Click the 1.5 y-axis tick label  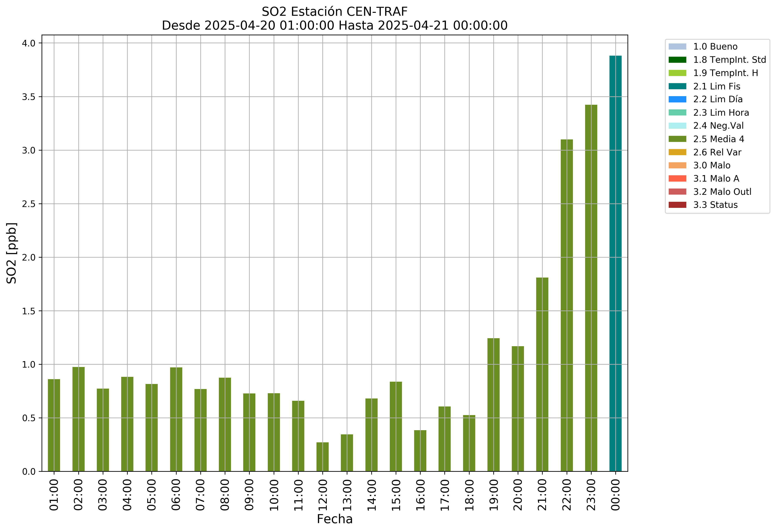[29, 311]
